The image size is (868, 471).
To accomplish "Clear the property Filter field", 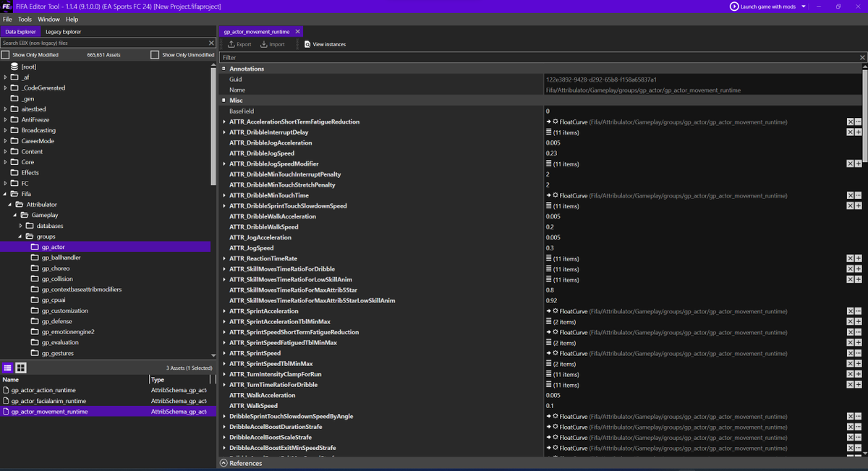I will [862, 57].
